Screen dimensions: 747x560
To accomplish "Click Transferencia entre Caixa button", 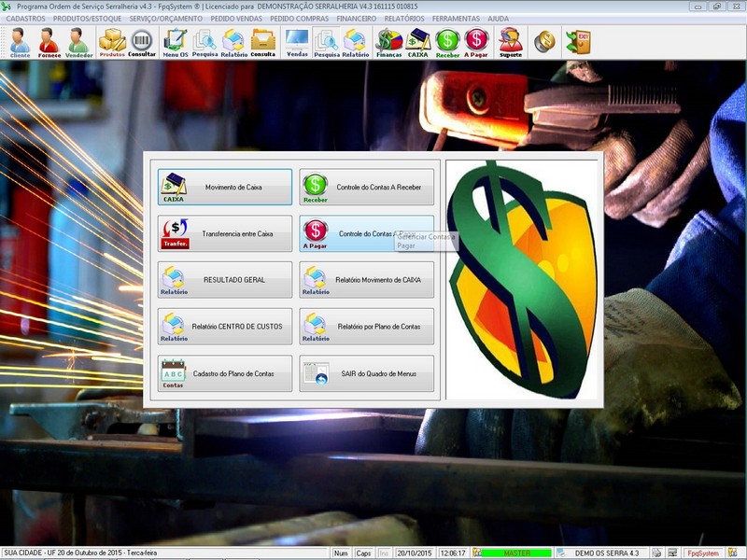I will [x=224, y=233].
